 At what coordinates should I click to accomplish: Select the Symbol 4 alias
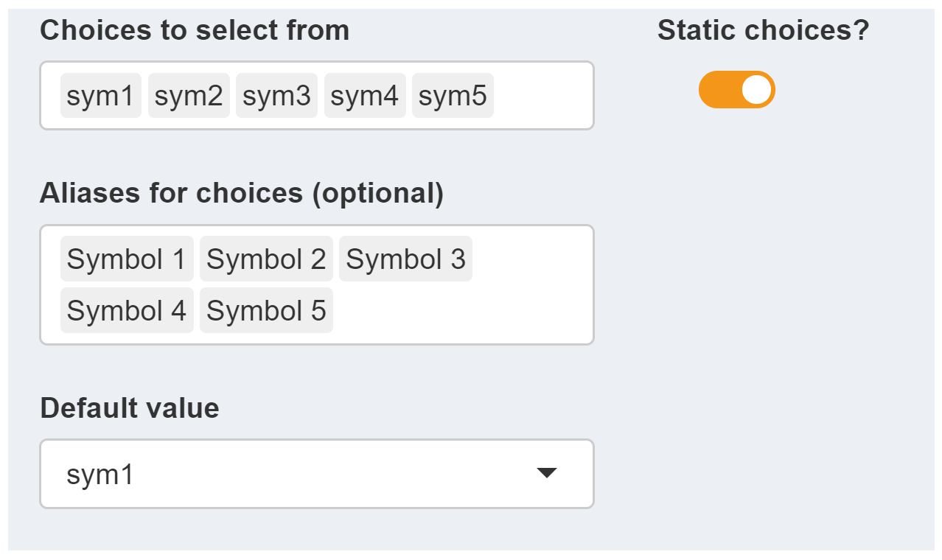(126, 310)
